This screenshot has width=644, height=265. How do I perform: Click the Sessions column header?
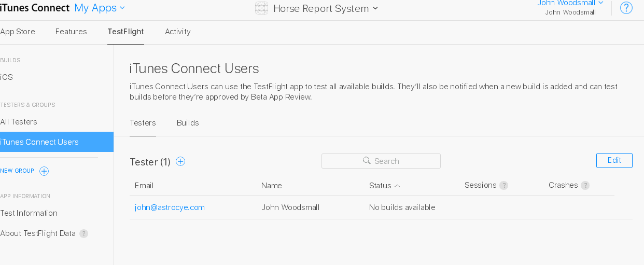click(481, 185)
